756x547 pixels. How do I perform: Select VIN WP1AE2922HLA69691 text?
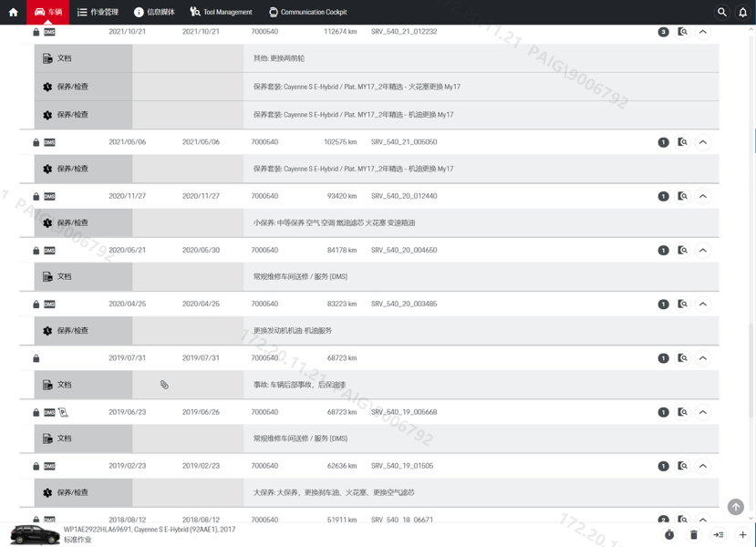(98, 529)
